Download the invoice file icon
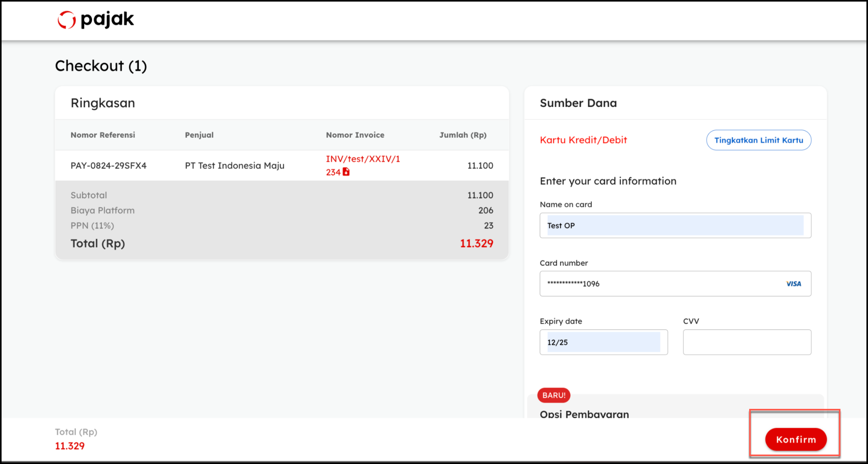Viewport: 868px width, 464px height. (346, 172)
